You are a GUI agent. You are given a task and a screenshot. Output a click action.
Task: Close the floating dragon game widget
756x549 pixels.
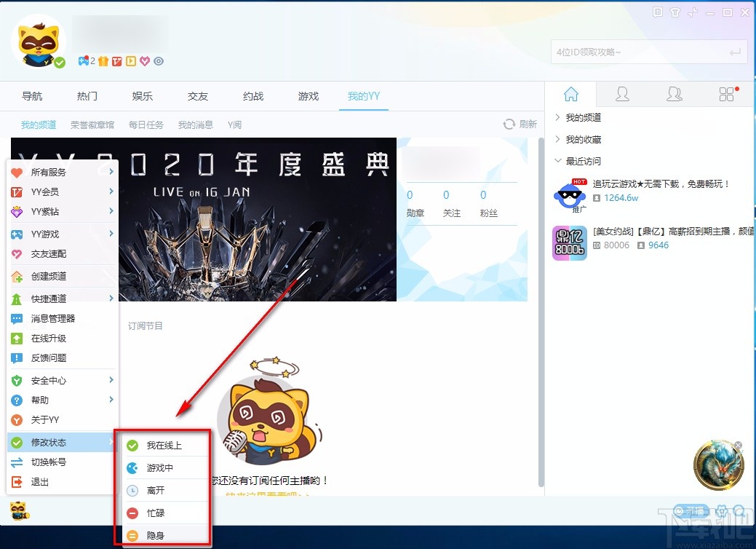click(x=738, y=446)
